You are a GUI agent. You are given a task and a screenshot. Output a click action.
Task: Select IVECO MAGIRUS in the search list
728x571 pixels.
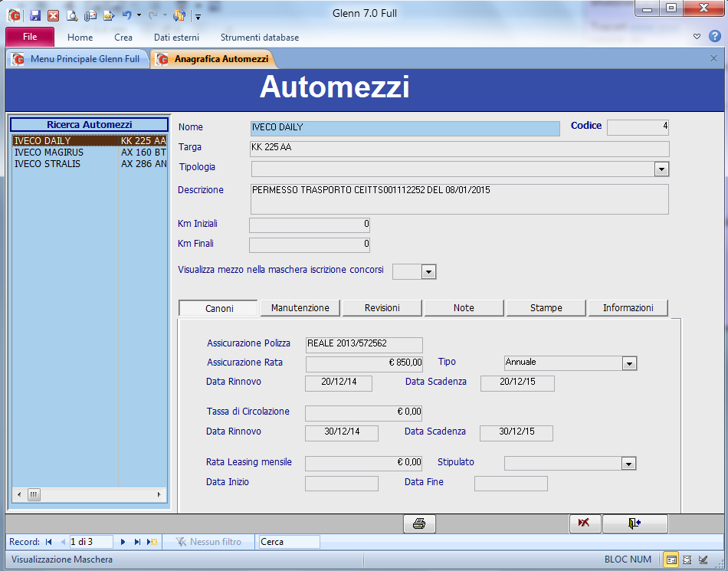[90, 153]
